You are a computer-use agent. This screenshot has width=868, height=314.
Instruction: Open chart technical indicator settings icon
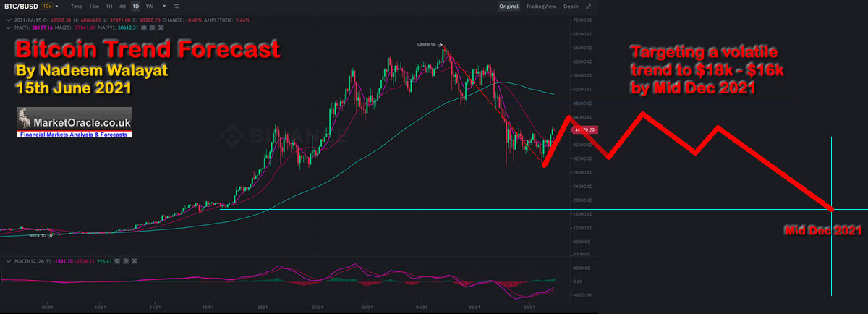177,6
